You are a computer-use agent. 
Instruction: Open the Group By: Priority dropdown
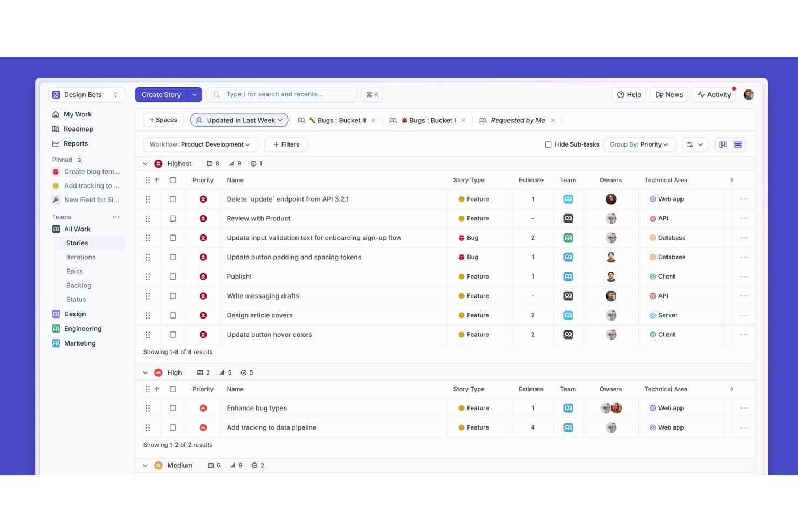[639, 144]
